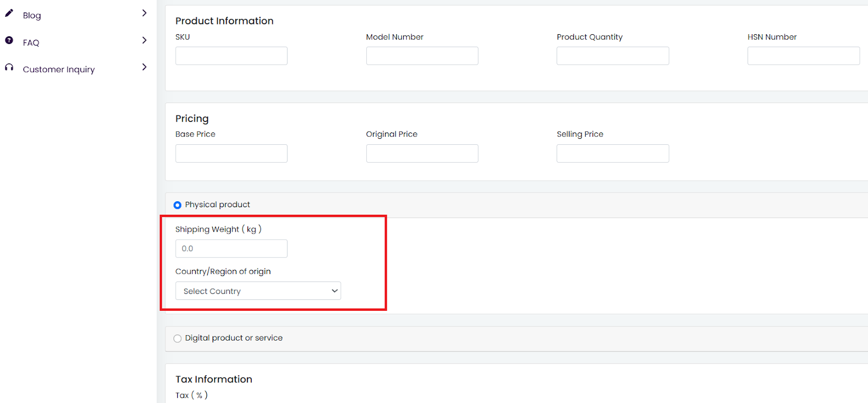Click the Base Price field

pos(231,153)
